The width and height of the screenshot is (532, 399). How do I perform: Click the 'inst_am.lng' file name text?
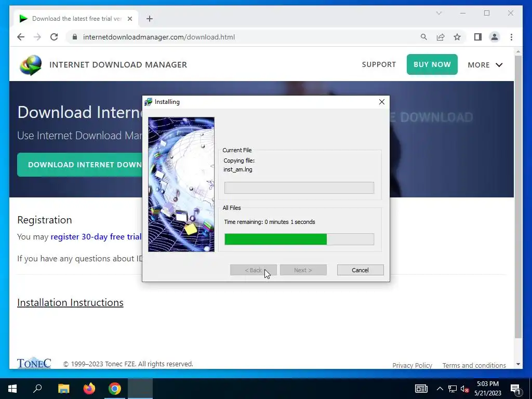pos(238,169)
